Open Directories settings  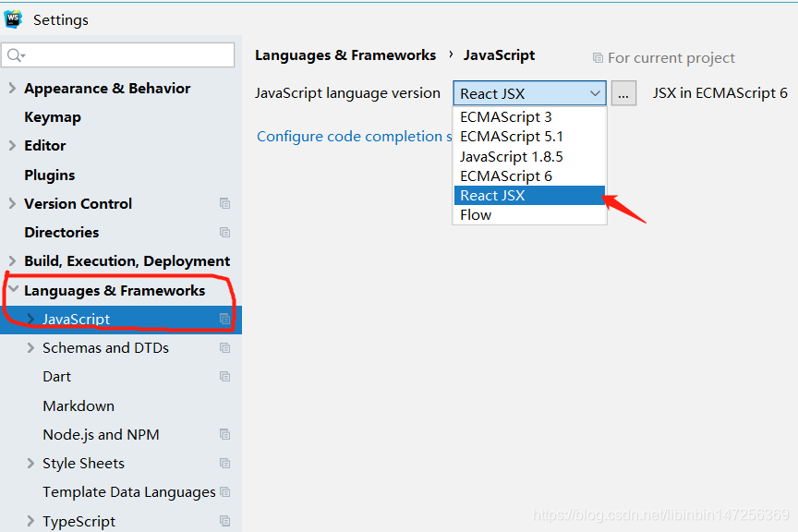click(62, 233)
